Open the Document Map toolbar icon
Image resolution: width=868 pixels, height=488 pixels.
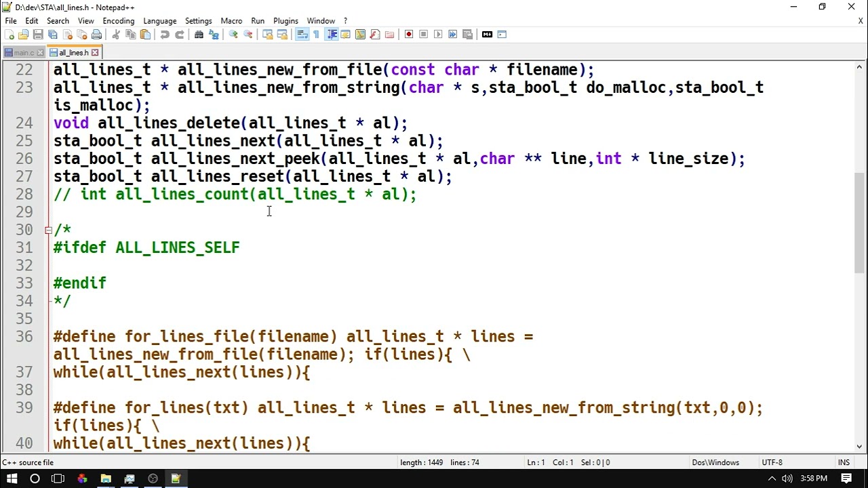360,35
